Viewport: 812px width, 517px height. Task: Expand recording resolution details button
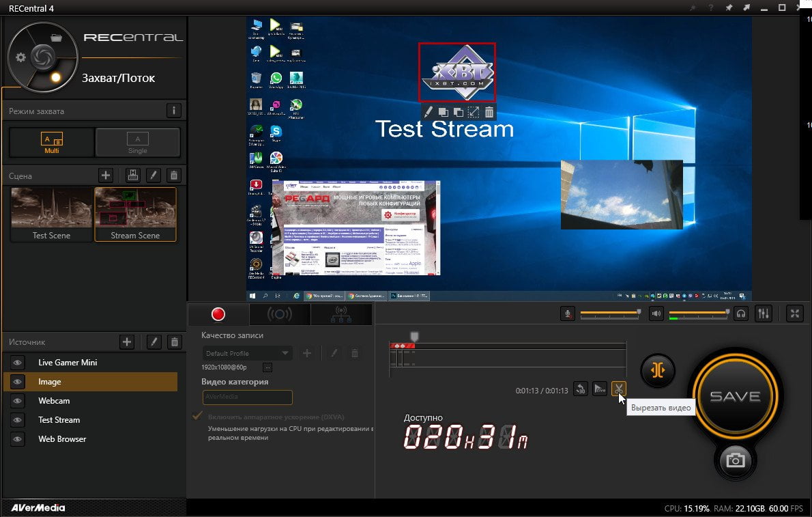pyautogui.click(x=267, y=367)
